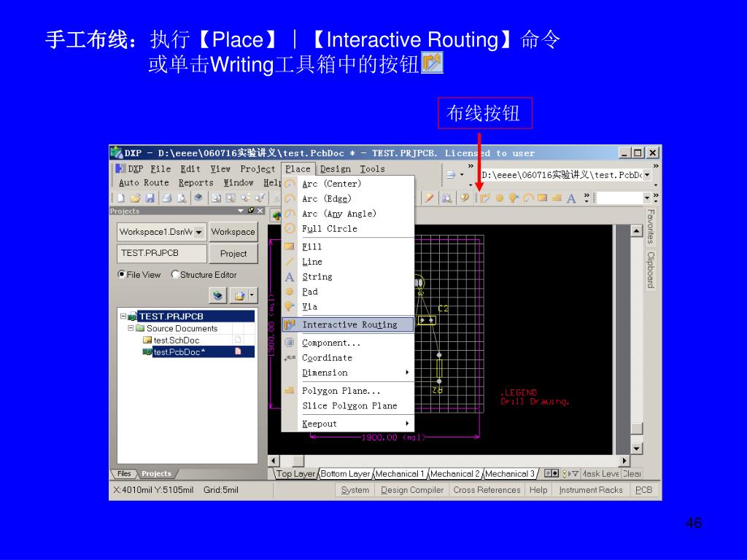Click the horizontal scrollbar thumb
747x560 pixels.
pos(298,461)
